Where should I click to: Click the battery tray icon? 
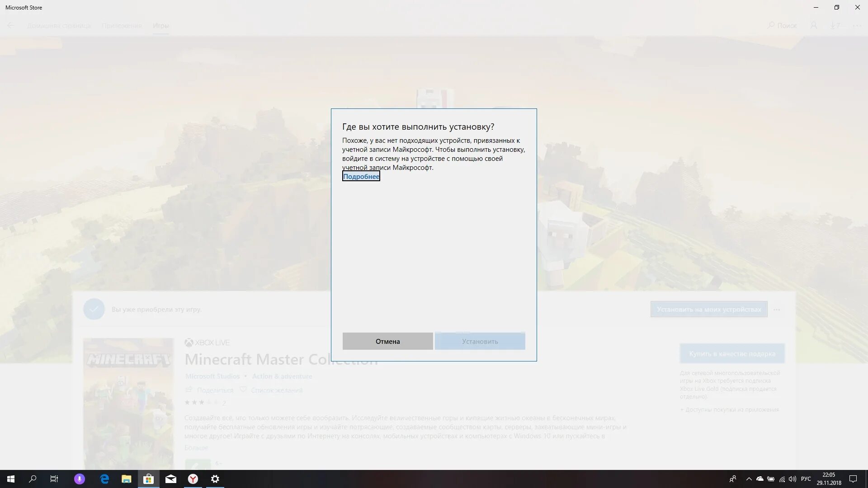point(771,479)
